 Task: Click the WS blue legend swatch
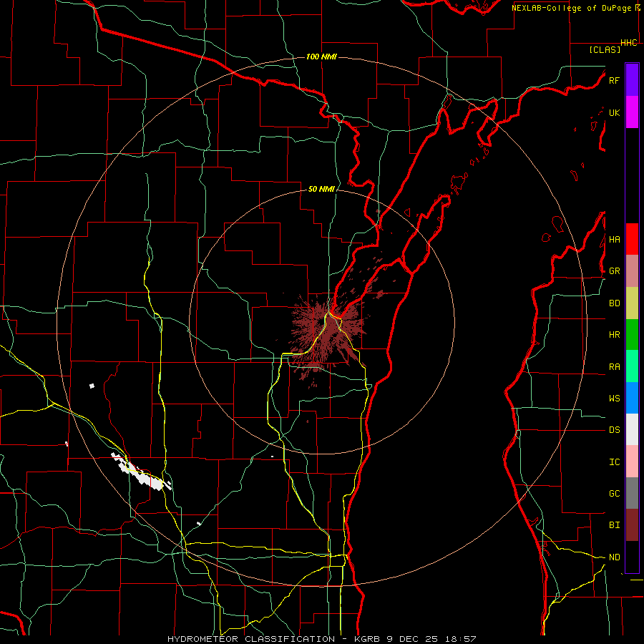point(632,398)
